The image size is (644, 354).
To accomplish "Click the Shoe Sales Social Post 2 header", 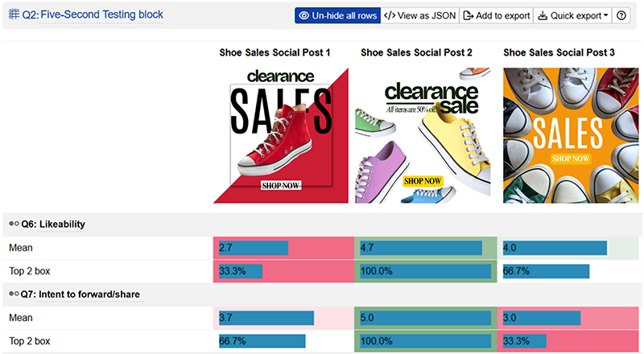I will [x=416, y=52].
